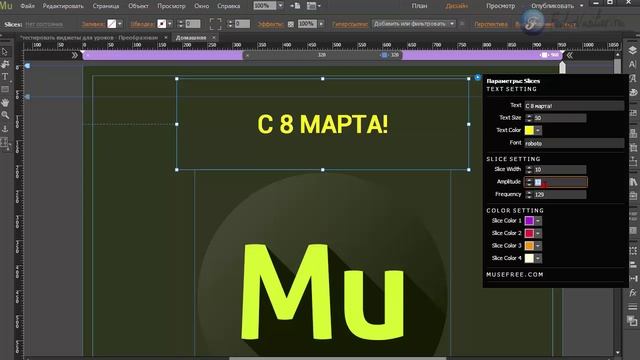640x360 pixels.
Task: Open the Slice Color 1 dropdown arrow
Action: 538,221
